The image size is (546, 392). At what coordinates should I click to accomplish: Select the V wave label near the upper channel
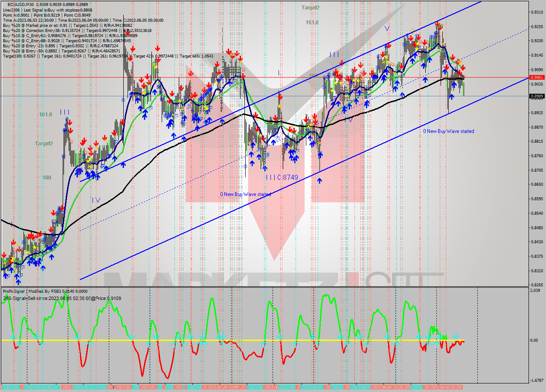pyautogui.click(x=386, y=29)
